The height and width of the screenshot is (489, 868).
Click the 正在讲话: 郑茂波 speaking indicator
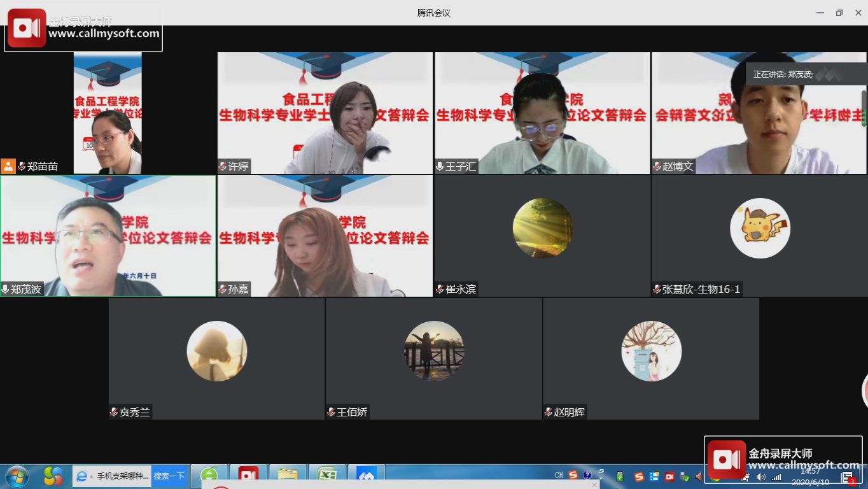pyautogui.click(x=806, y=74)
